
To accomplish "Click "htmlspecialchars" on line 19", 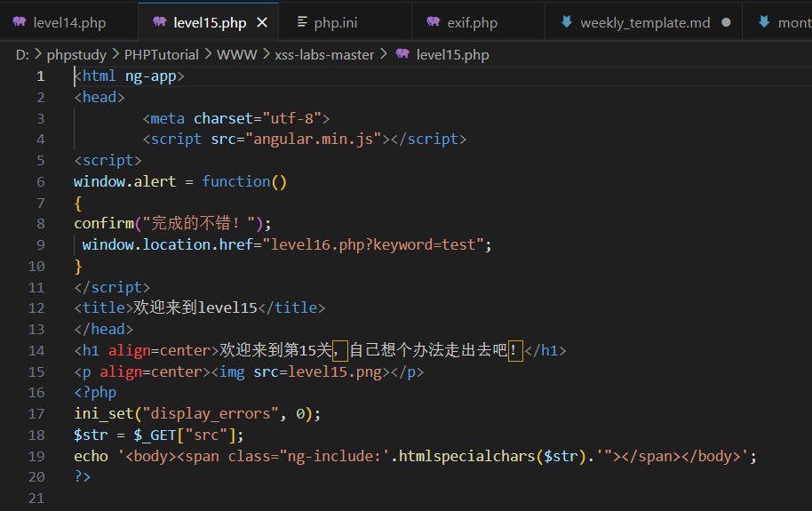I will pos(466,457).
